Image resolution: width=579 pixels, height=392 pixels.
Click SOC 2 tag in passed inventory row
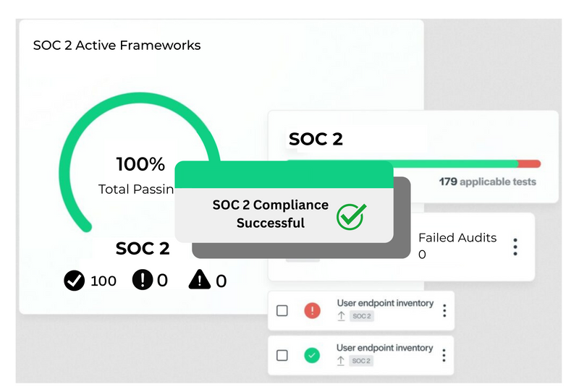click(x=362, y=360)
